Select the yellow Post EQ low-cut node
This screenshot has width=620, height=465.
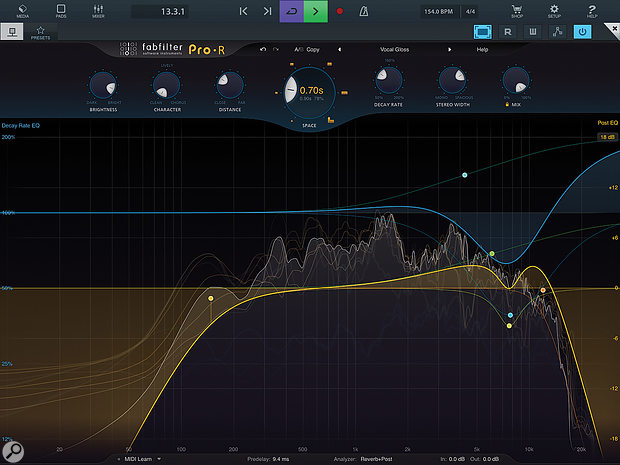click(211, 299)
